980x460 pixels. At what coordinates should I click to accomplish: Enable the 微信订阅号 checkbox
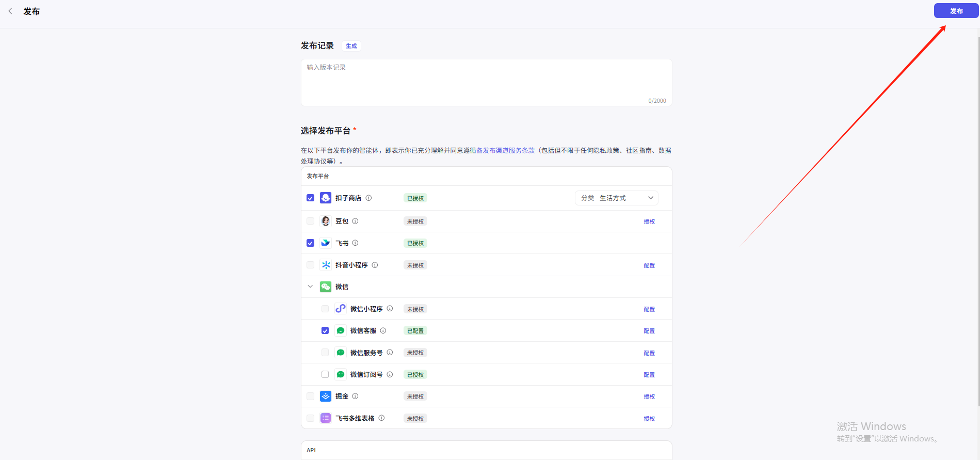[325, 374]
